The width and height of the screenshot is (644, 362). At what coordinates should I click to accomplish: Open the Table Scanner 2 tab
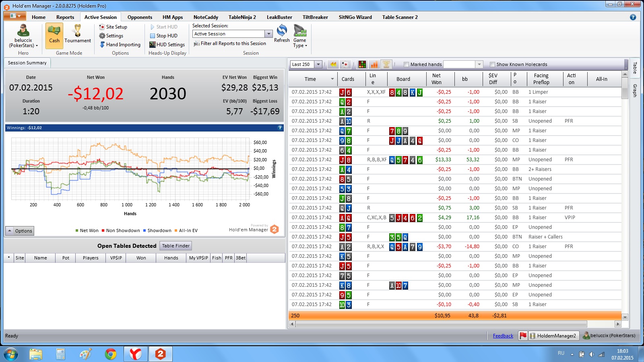[x=400, y=17]
